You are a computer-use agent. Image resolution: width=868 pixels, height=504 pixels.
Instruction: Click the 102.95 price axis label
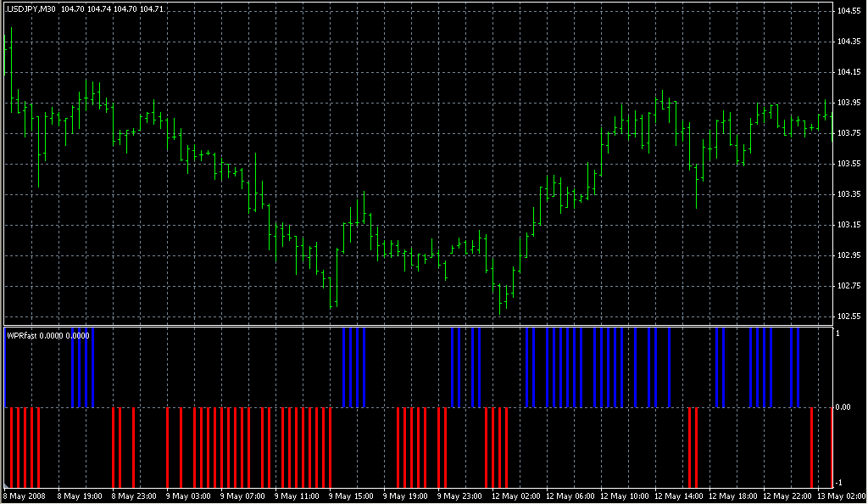[x=849, y=255]
